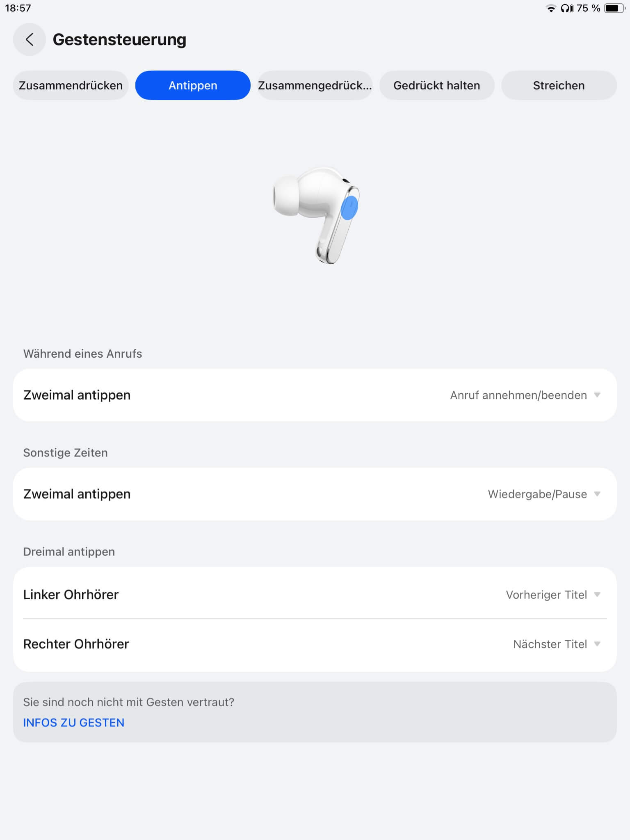This screenshot has height=840, width=630.
Task: Expand the Wiedergabe/Pause dropdown
Action: pyautogui.click(x=544, y=494)
